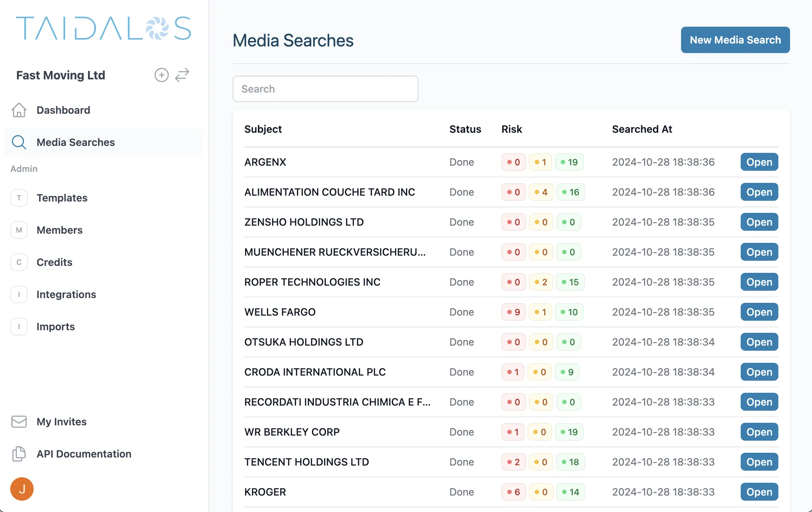The width and height of the screenshot is (812, 512).
Task: Open CRODA INTERNATIONAL PLC result
Action: 759,372
